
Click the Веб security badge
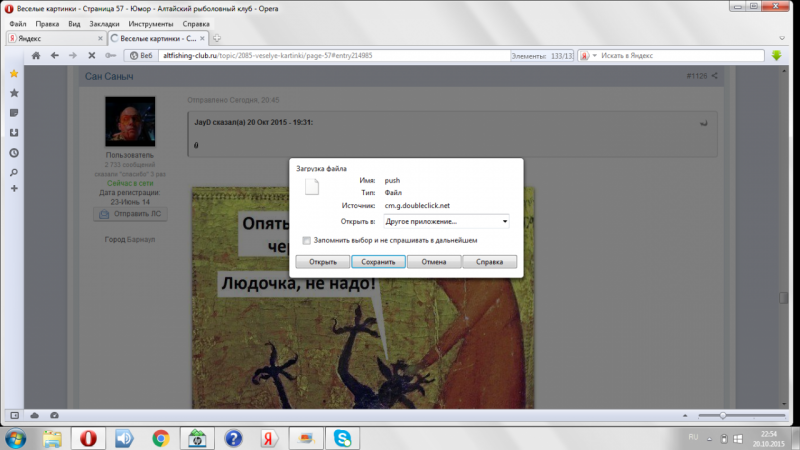[x=141, y=56]
